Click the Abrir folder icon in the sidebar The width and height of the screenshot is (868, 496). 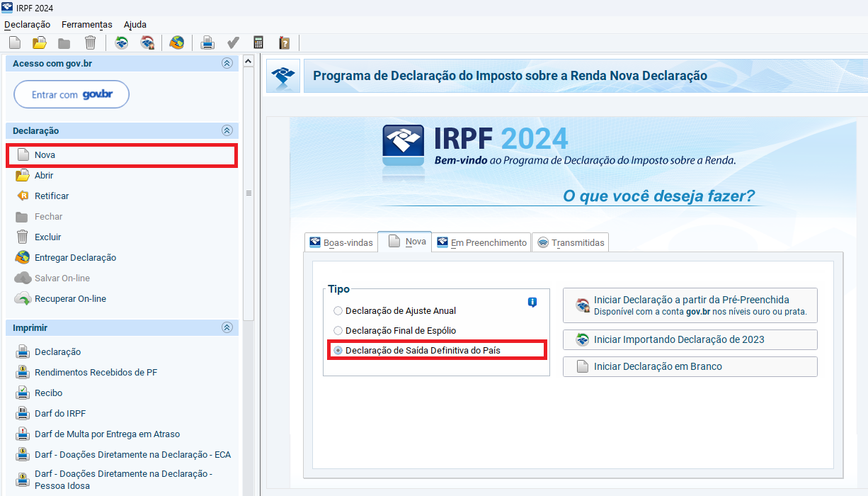(x=23, y=176)
